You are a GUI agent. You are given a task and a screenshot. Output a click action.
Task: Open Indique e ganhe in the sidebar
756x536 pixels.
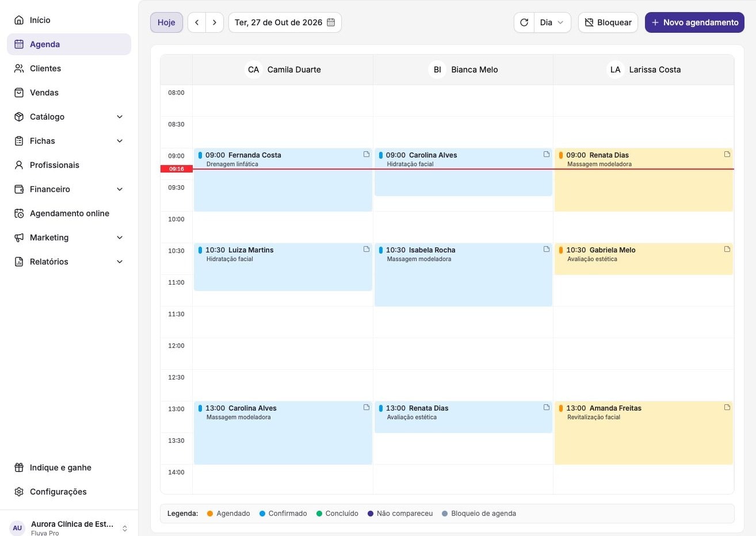[x=69, y=468]
